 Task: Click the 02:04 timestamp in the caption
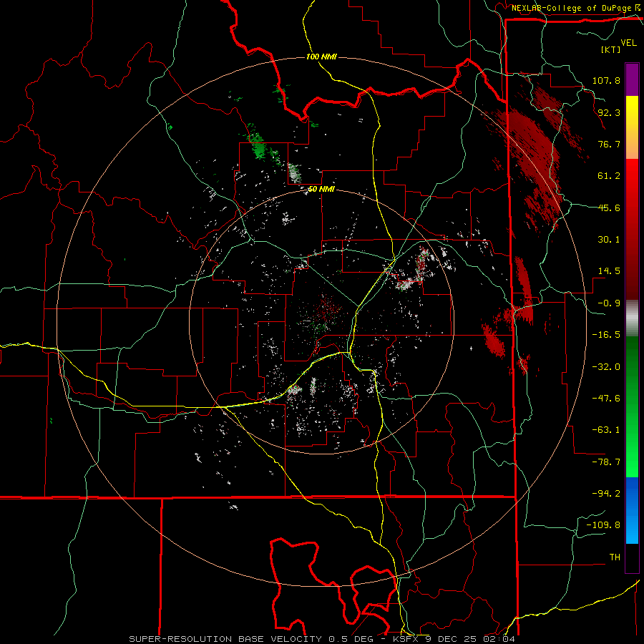pos(499,639)
